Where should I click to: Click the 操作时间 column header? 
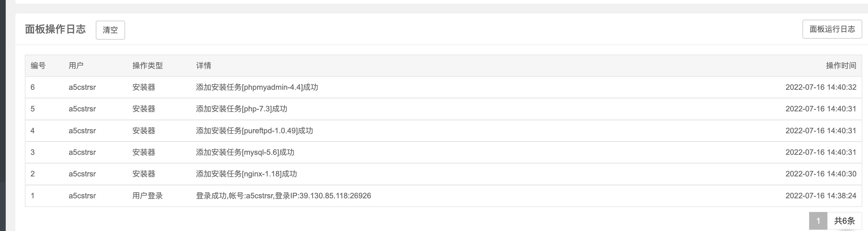pos(841,66)
